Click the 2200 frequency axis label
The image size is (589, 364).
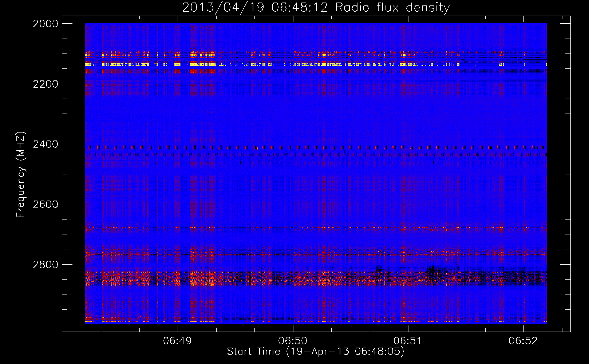pyautogui.click(x=46, y=84)
